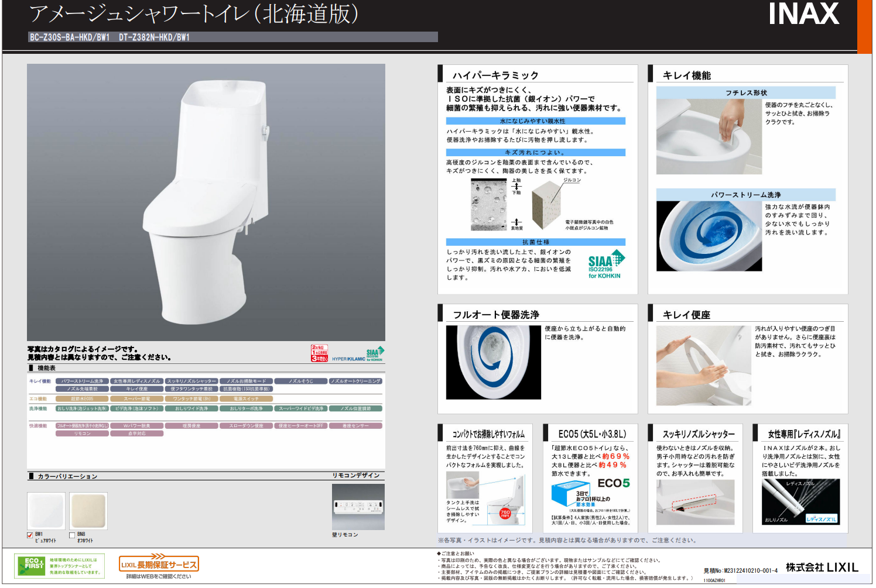Click the SIAA ISO 22196 antibacterial mark
876x588 pixels.
tap(605, 264)
